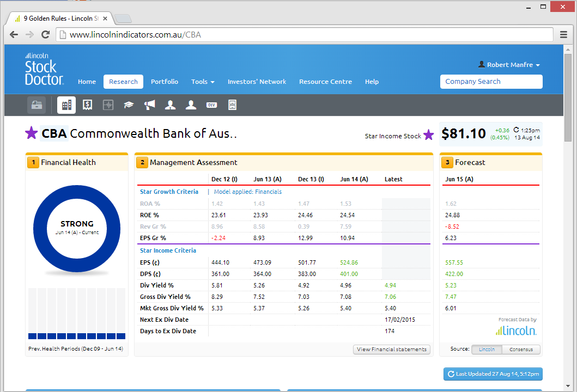Click the browser forward arrow
577x392 pixels.
[x=30, y=34]
